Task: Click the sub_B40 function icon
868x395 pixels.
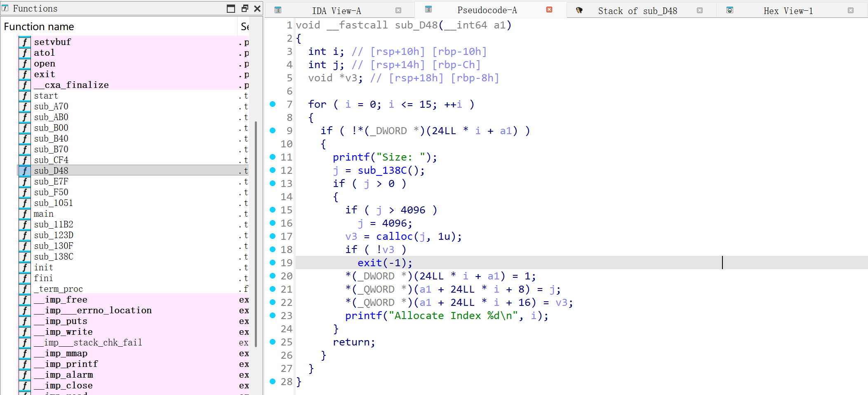Action: point(25,139)
